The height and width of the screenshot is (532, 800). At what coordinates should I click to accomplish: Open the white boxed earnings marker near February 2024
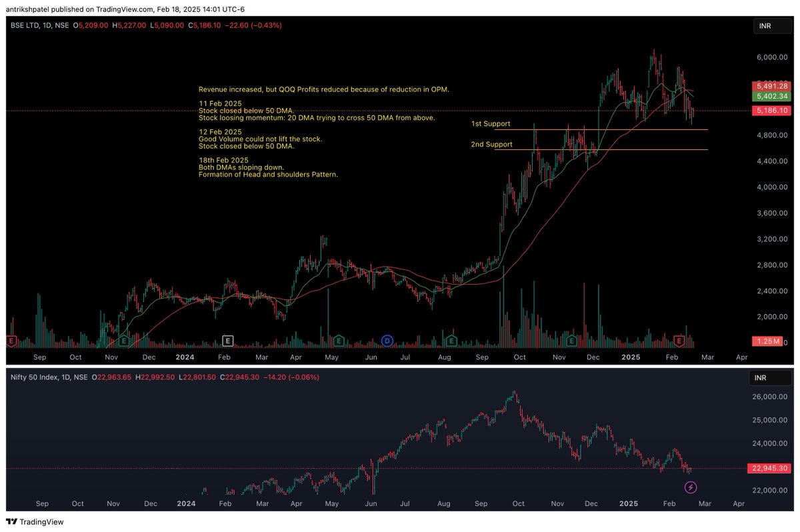(228, 341)
